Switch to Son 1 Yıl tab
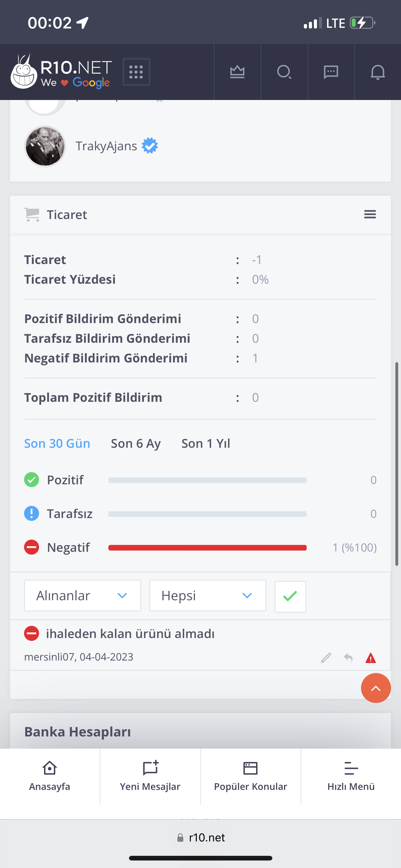401x868 pixels. (x=206, y=443)
